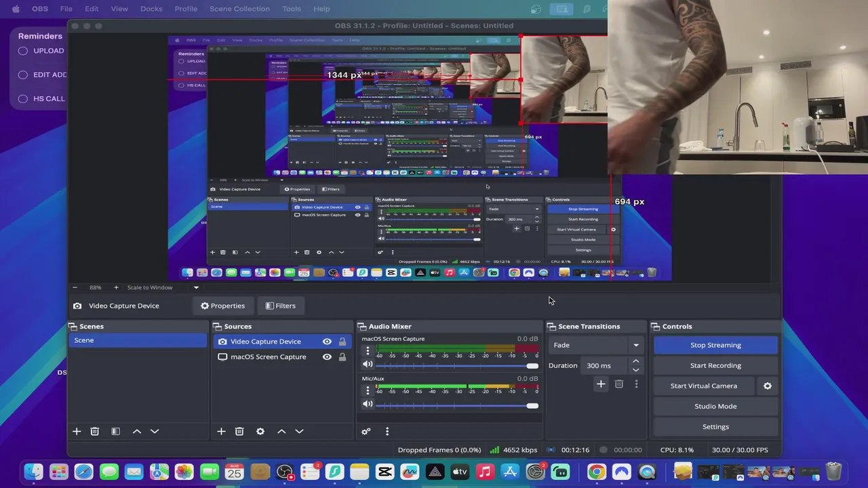
Task: Mark EDIT ADD reminder as complete
Action: tap(23, 75)
